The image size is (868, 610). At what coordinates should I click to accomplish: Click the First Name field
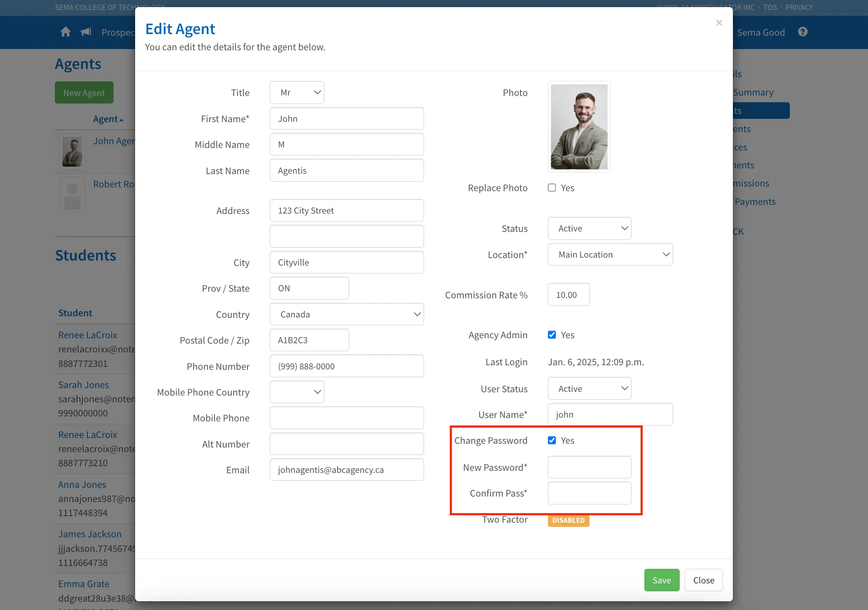click(x=347, y=118)
